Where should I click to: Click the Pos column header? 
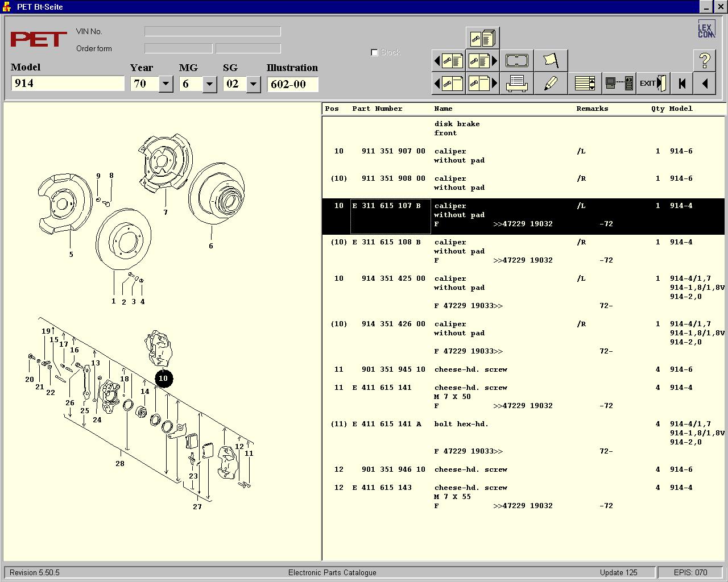[332, 109]
